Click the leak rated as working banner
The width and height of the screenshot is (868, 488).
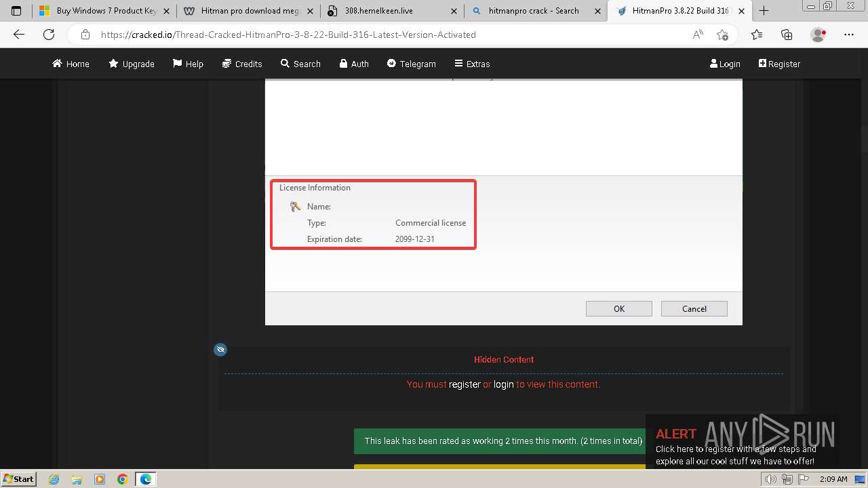[503, 441]
